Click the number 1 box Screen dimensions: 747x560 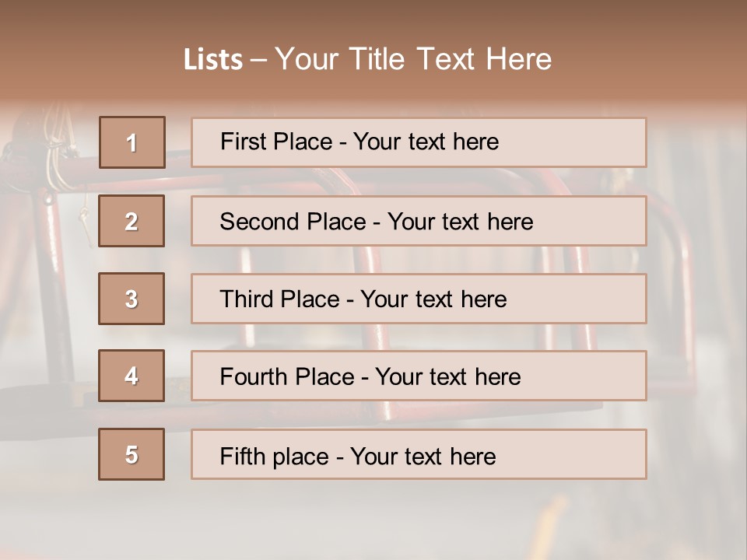point(132,142)
